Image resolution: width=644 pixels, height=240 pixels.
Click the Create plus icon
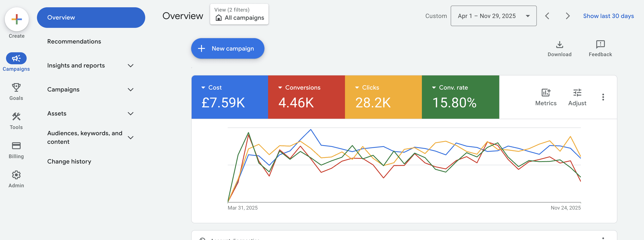point(17,19)
